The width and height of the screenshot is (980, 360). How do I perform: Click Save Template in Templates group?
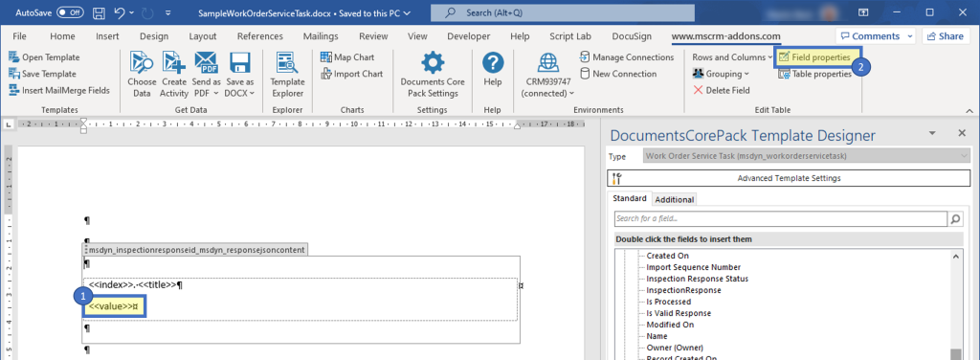point(42,74)
